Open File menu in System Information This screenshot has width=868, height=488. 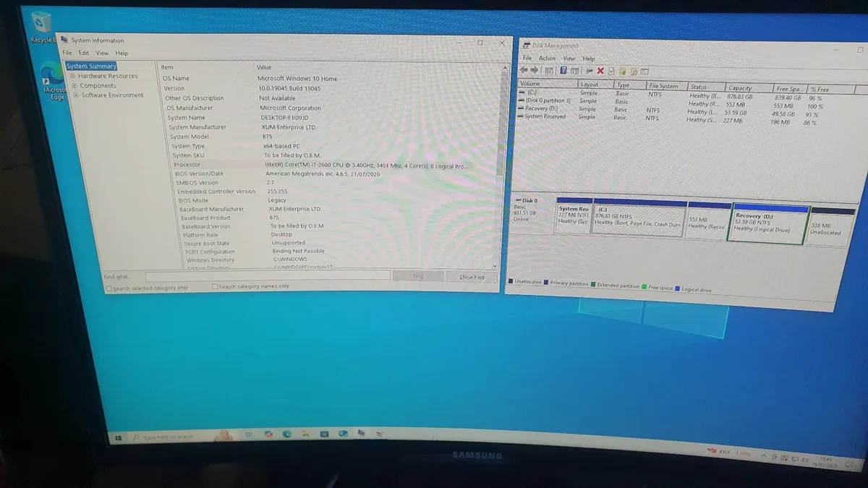(x=67, y=53)
